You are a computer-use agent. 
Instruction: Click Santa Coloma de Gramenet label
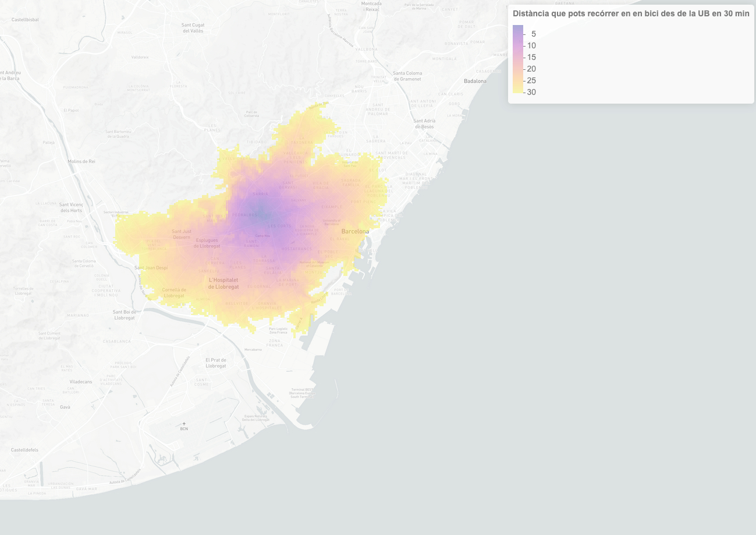pyautogui.click(x=407, y=76)
